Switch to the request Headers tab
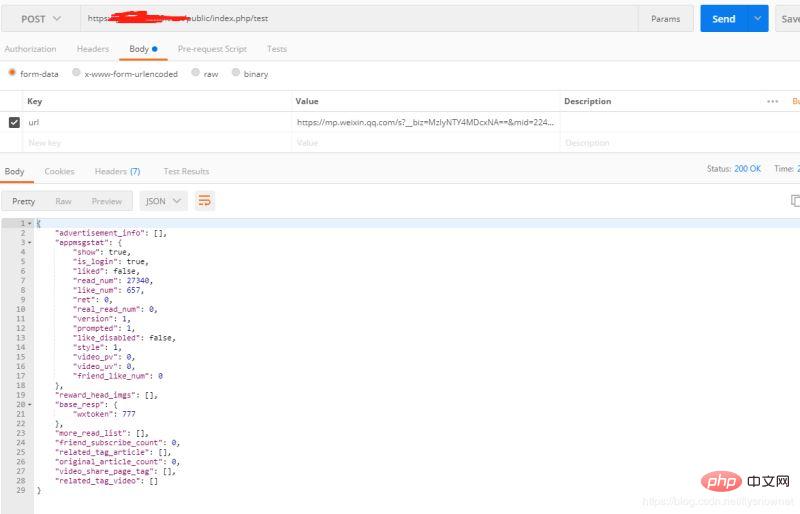 (x=93, y=49)
